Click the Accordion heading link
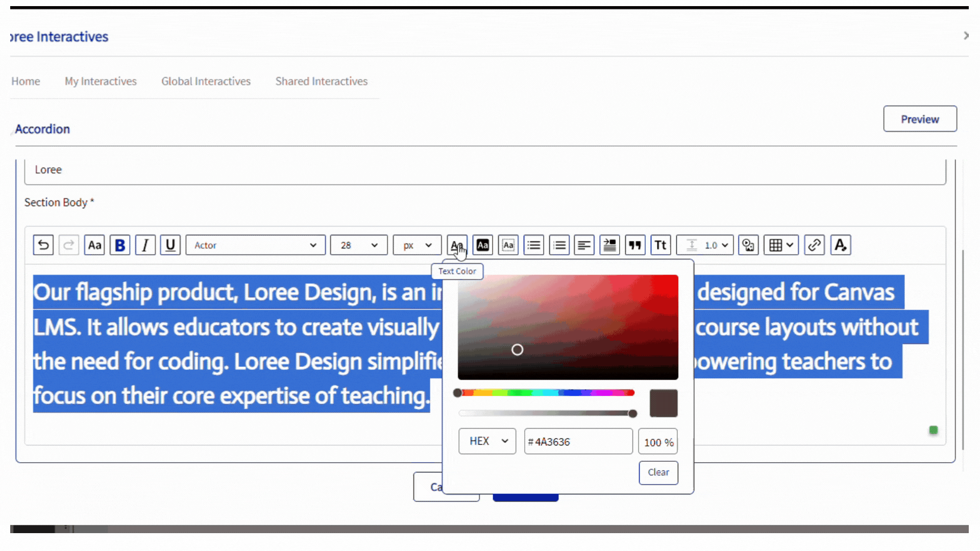Viewport: 980px width, 551px height. pos(42,129)
